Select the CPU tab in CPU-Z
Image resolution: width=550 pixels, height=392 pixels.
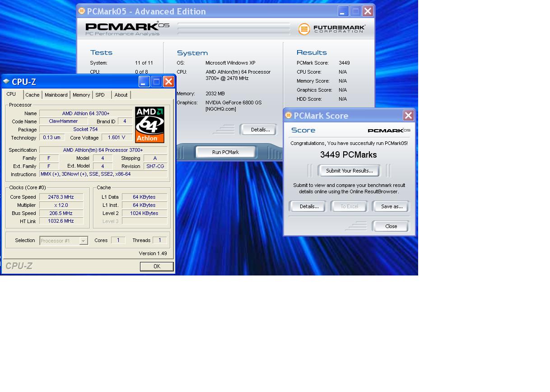pyautogui.click(x=11, y=94)
